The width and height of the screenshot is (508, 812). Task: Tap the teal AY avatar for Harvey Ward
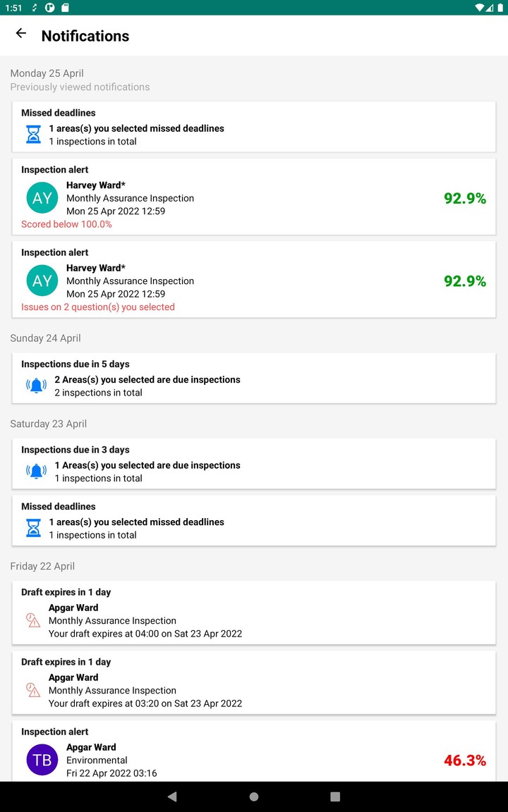pos(42,197)
